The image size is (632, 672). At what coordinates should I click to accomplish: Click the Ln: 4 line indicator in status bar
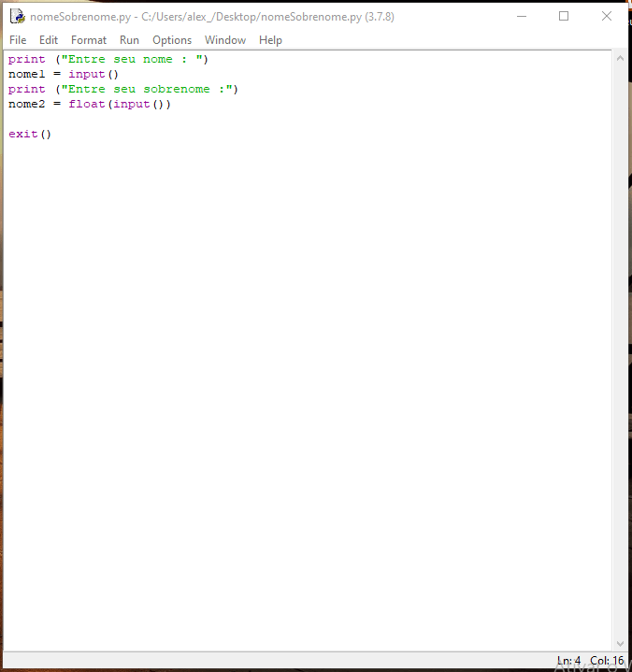(568, 661)
